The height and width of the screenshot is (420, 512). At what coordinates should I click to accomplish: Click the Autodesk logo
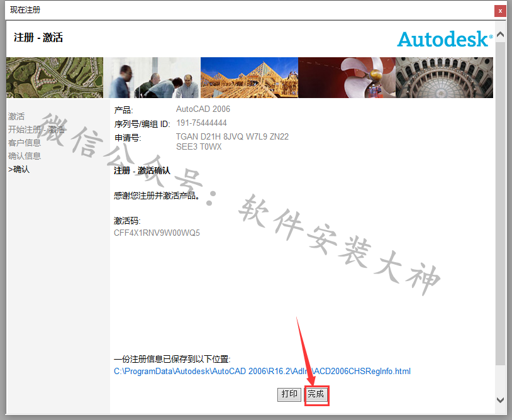click(445, 39)
